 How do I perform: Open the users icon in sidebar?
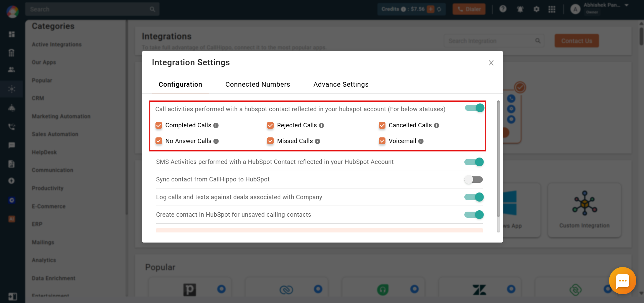coord(12,70)
